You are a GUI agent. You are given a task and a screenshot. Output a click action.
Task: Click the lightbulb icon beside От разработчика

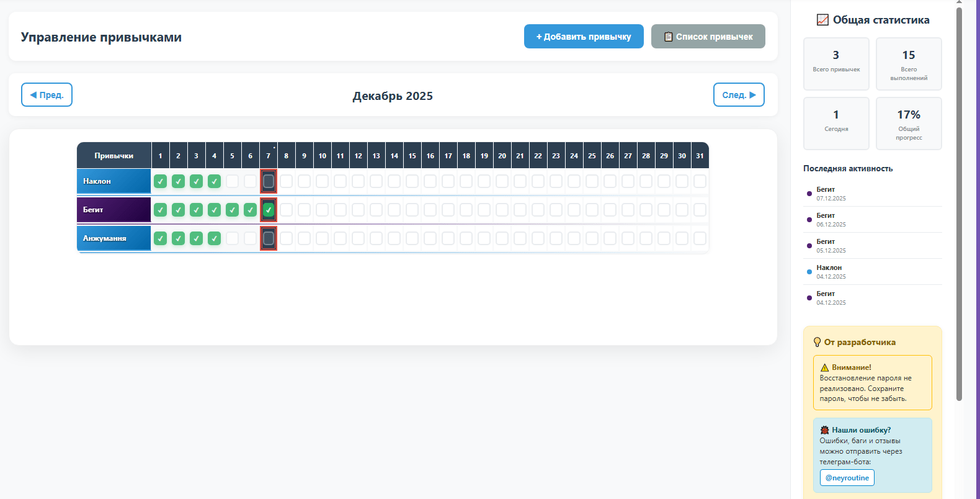[x=817, y=342]
